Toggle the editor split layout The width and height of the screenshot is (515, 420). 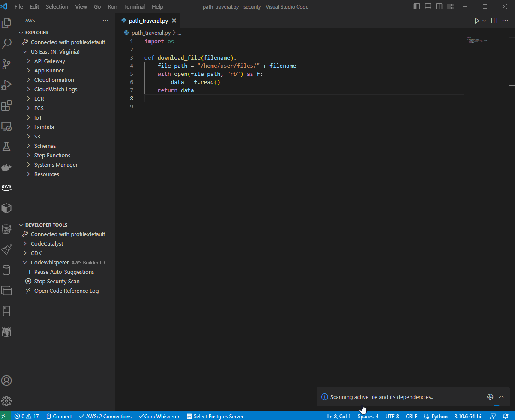(494, 20)
